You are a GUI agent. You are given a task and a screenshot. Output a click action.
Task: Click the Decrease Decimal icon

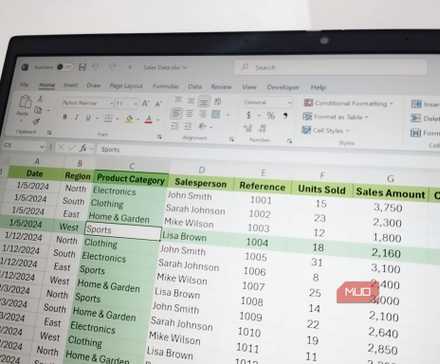(262, 128)
